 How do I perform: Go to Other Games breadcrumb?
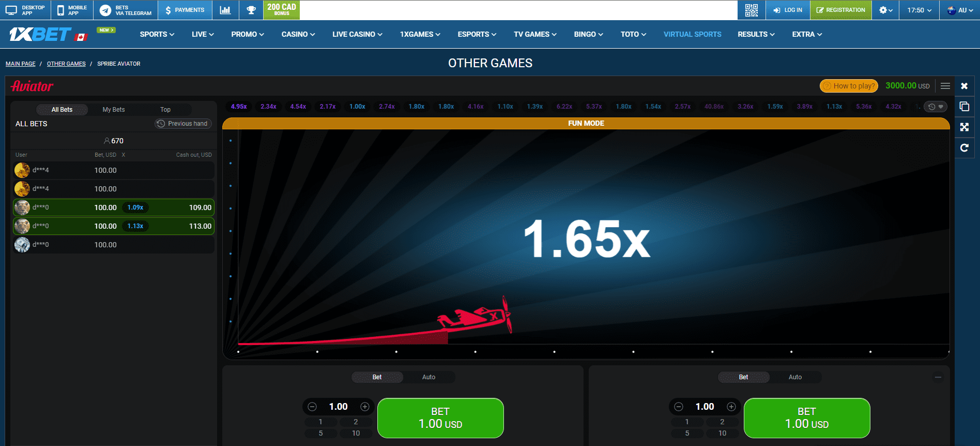(66, 64)
